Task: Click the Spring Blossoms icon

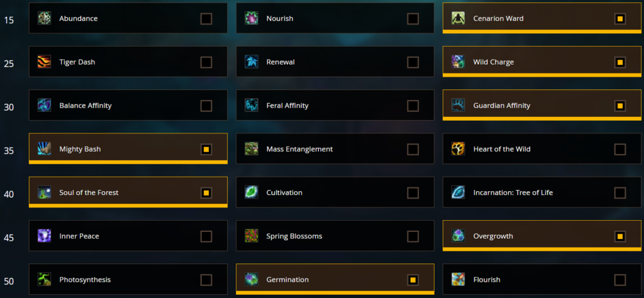Action: click(x=252, y=236)
